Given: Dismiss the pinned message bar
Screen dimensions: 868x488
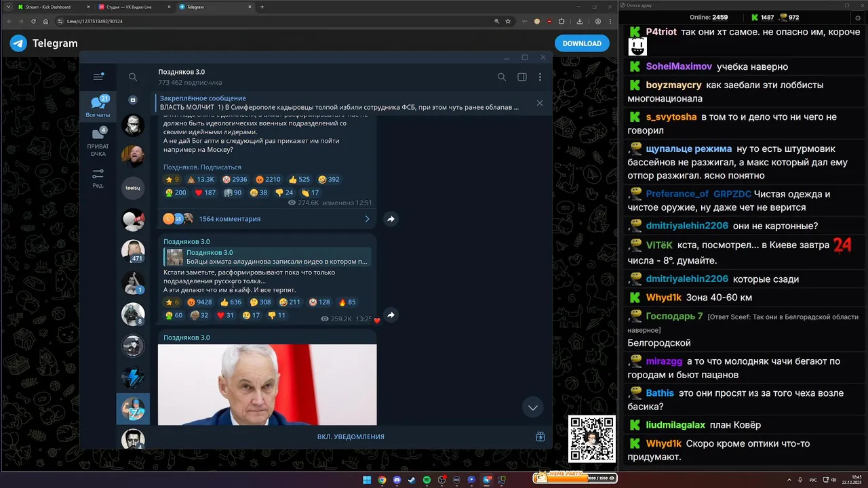Looking at the screenshot, I should tap(540, 103).
